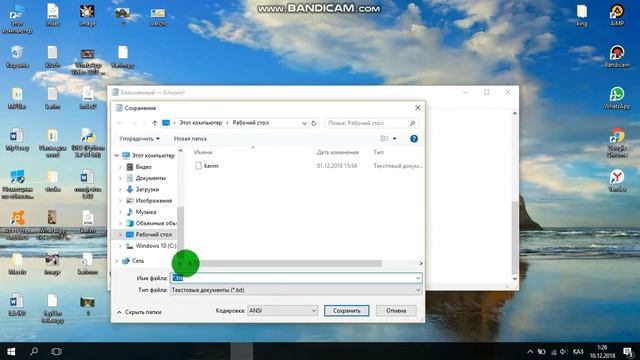Sort by the Дата изменения column header
The width and height of the screenshot is (640, 360).
(x=338, y=152)
